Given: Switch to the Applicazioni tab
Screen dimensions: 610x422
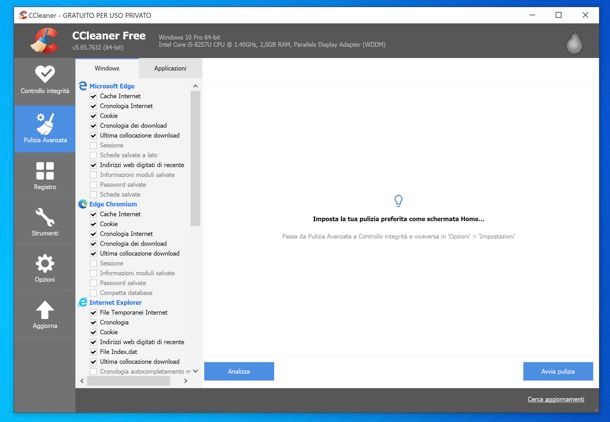Looking at the screenshot, I should 170,68.
